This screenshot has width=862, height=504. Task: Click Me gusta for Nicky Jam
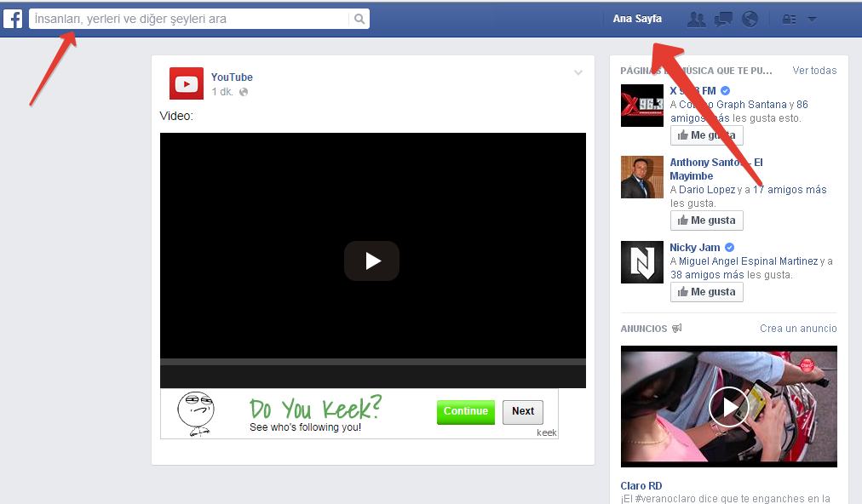pyautogui.click(x=706, y=292)
